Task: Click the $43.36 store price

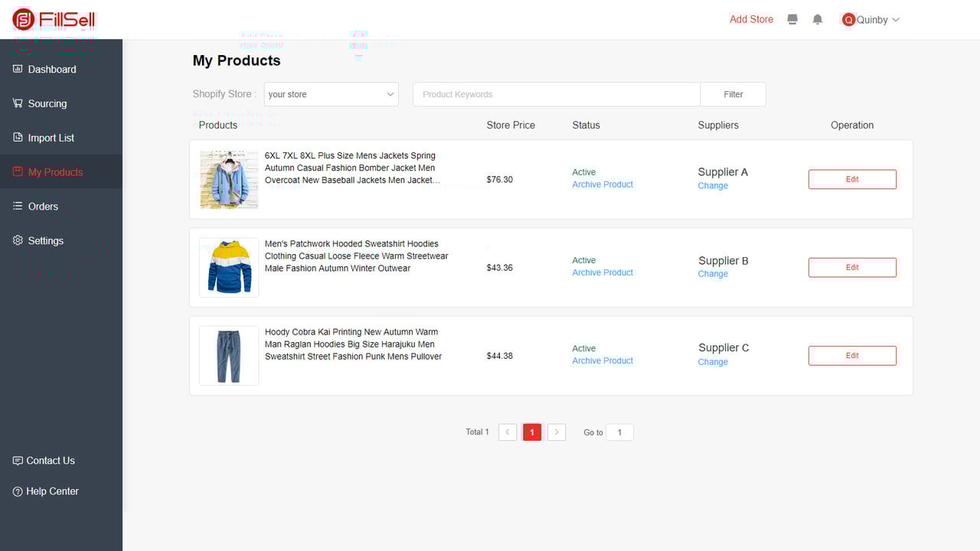Action: pos(500,268)
